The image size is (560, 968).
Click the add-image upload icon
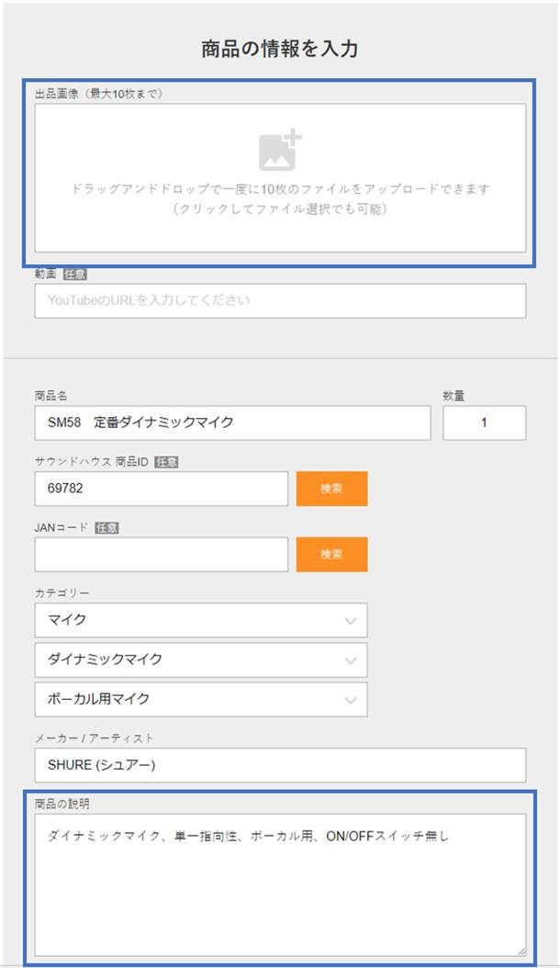280,150
